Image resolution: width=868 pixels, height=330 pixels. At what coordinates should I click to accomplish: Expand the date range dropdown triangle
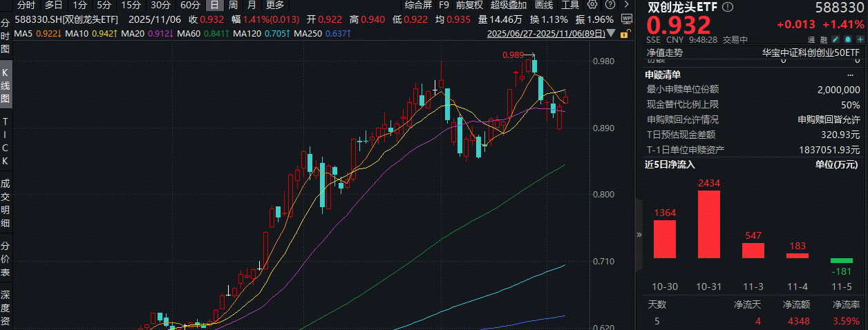(x=612, y=33)
